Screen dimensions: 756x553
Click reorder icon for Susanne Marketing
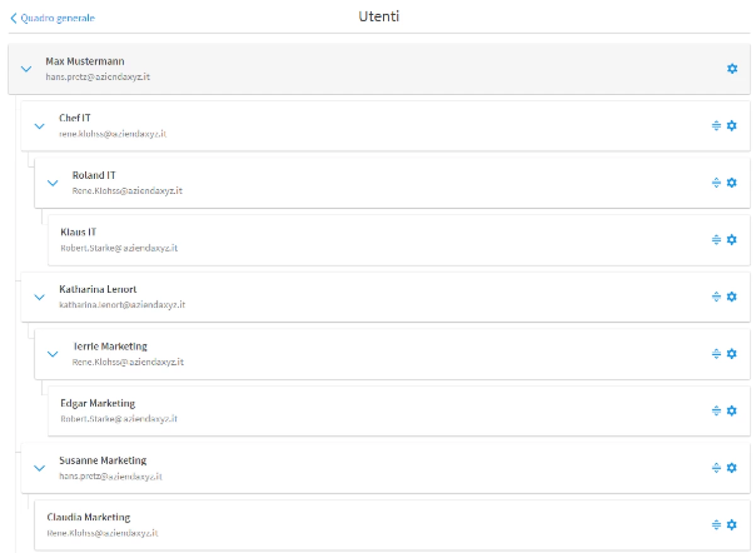tap(716, 467)
